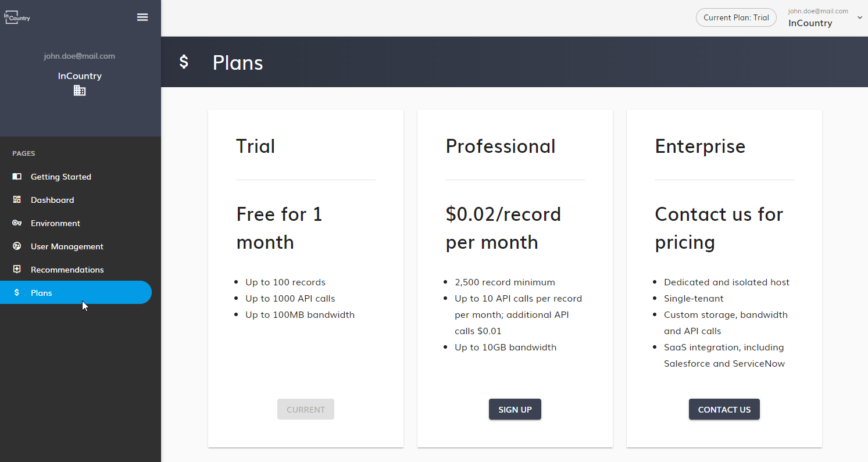
Task: Open the Recommendations page
Action: click(67, 270)
